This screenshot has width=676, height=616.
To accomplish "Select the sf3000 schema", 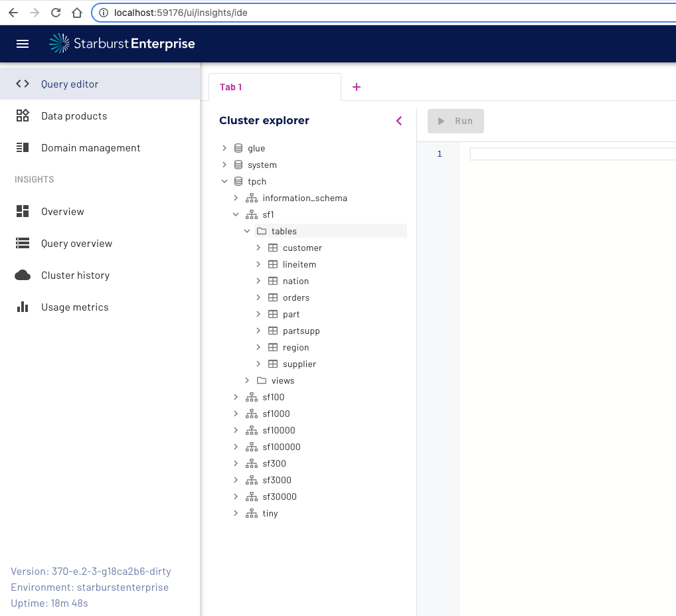I will [x=277, y=480].
